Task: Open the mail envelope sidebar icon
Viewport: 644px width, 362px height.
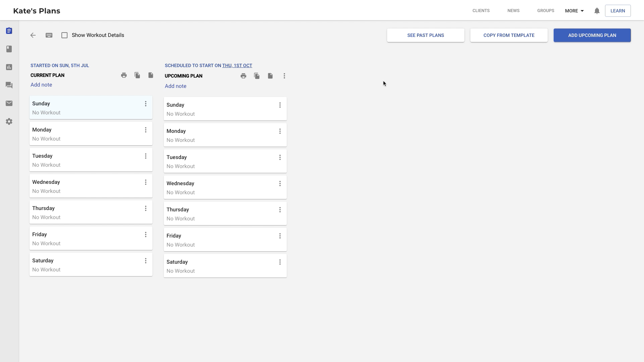Action: click(x=9, y=103)
